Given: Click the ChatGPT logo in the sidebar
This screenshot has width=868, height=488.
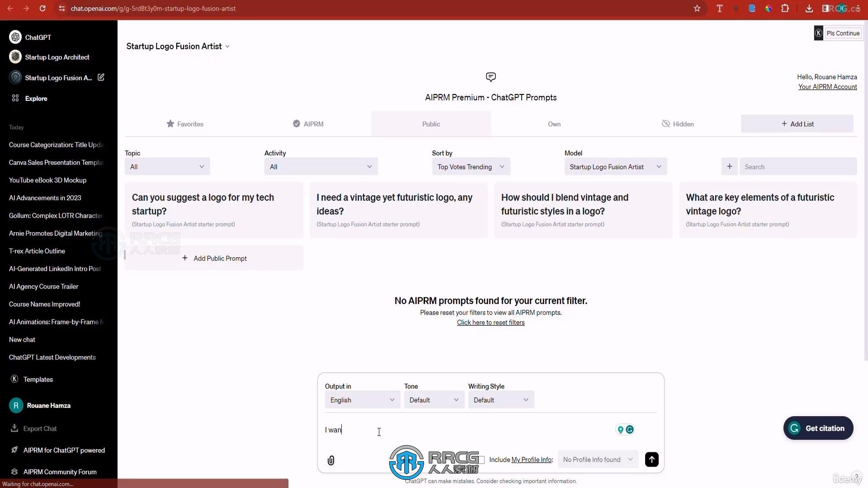Looking at the screenshot, I should (15, 37).
